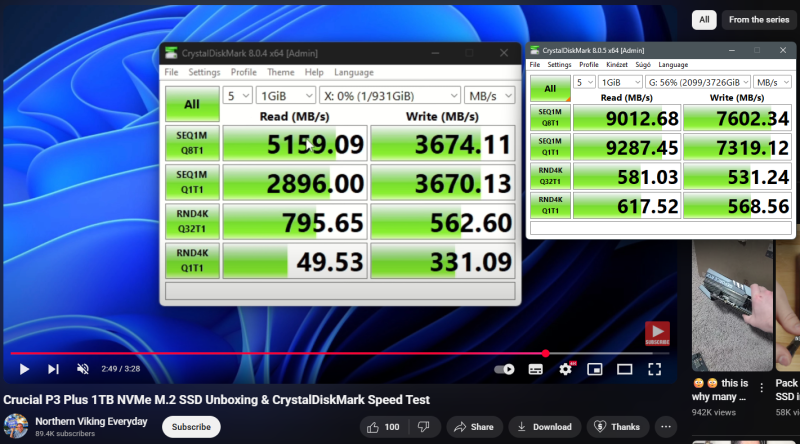The width and height of the screenshot is (800, 444).
Task: Open Profile menu in CrystalDiskMark 8.0.4
Action: click(x=243, y=72)
